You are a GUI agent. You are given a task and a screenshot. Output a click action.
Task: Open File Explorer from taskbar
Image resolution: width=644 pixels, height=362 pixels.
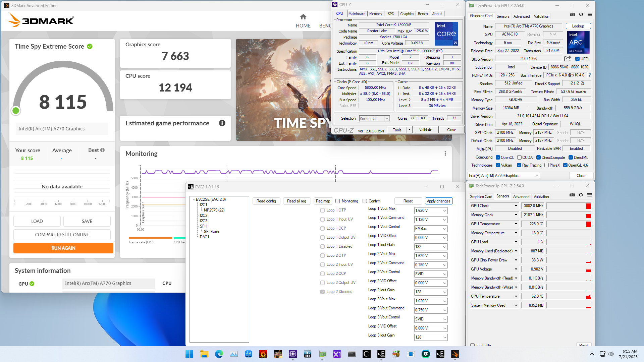pos(204,354)
